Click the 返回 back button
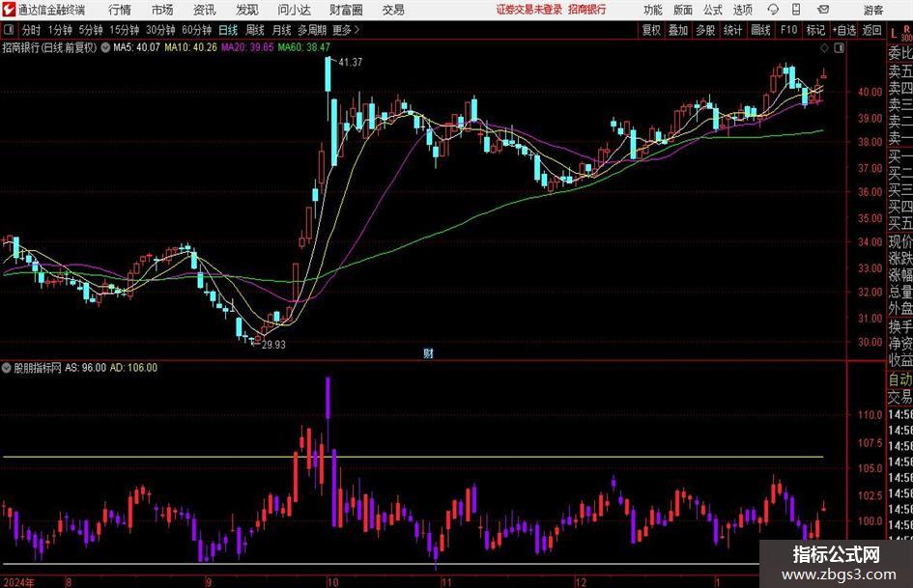The width and height of the screenshot is (913, 588). click(x=871, y=30)
